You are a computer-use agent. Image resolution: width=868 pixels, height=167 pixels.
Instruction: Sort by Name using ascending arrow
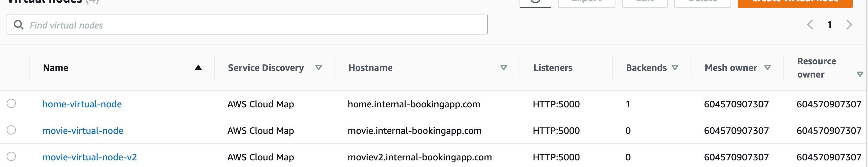click(x=198, y=68)
